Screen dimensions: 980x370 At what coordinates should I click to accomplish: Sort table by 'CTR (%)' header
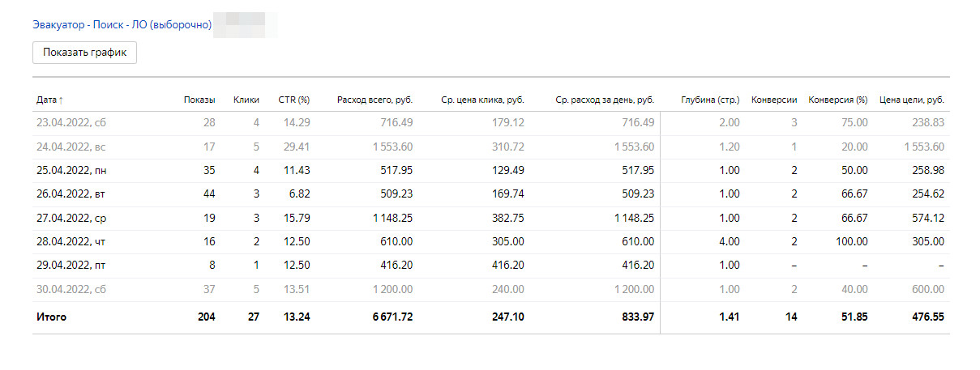[293, 100]
